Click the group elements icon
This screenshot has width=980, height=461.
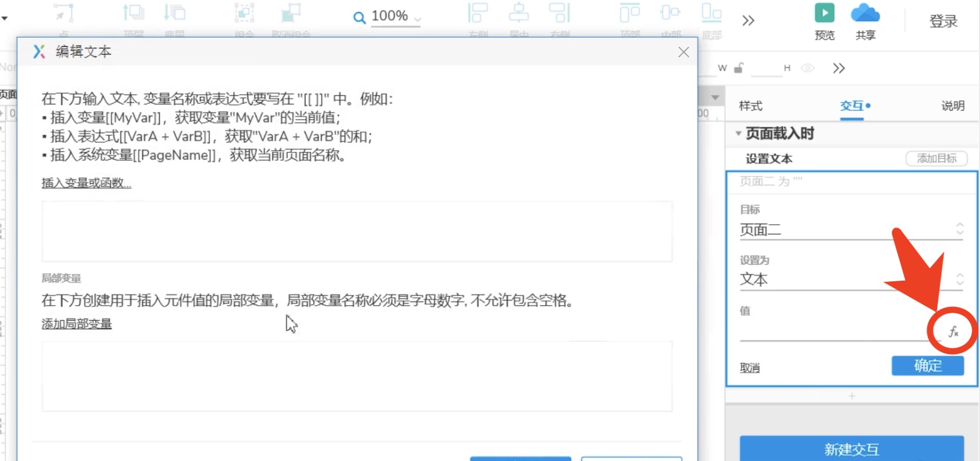[244, 13]
